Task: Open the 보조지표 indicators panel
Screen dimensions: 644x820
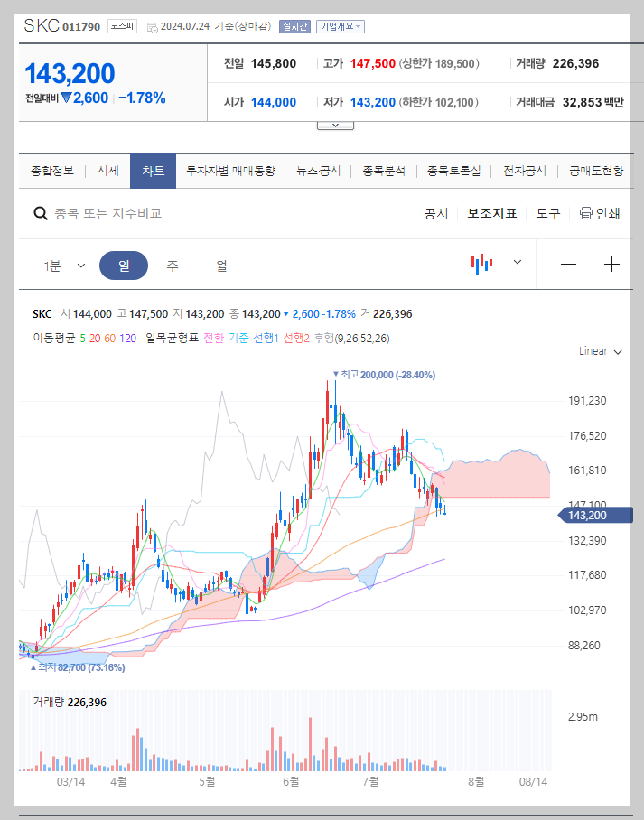Action: (492, 213)
